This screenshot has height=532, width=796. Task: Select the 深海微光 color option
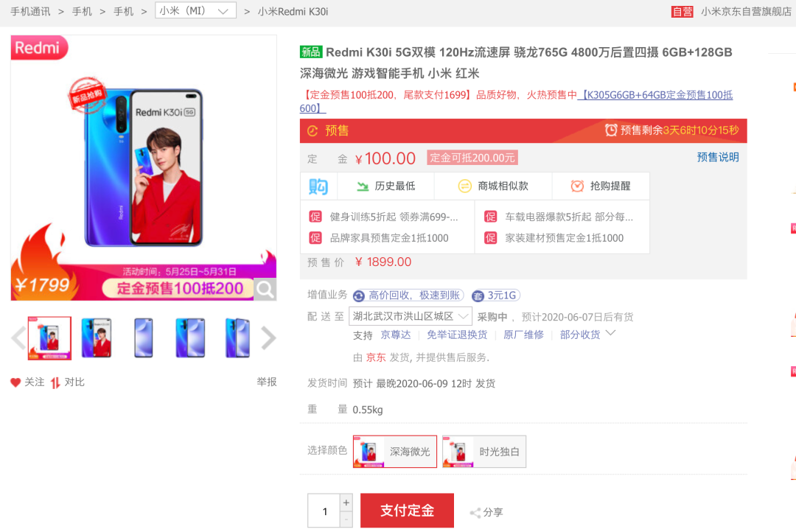coord(395,451)
